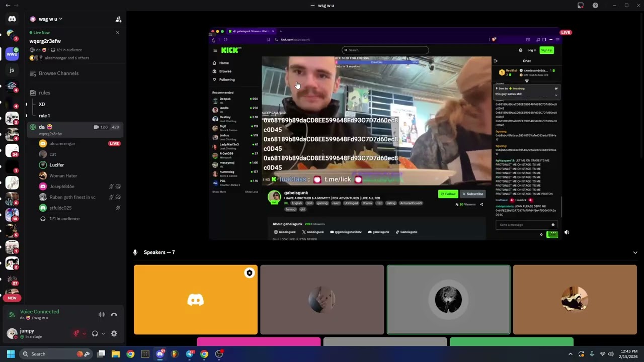The image size is (644, 362).
Task: Click the Windows taskbar Search box
Action: (55, 354)
